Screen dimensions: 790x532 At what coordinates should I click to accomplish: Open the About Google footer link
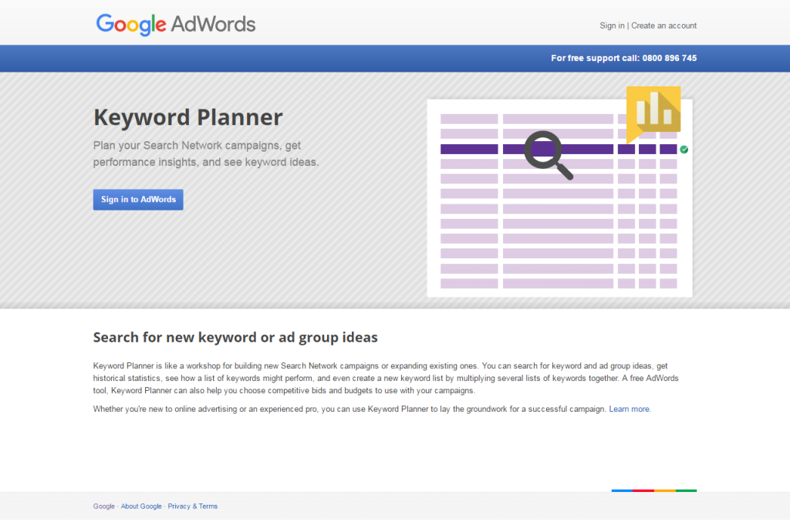(x=141, y=507)
